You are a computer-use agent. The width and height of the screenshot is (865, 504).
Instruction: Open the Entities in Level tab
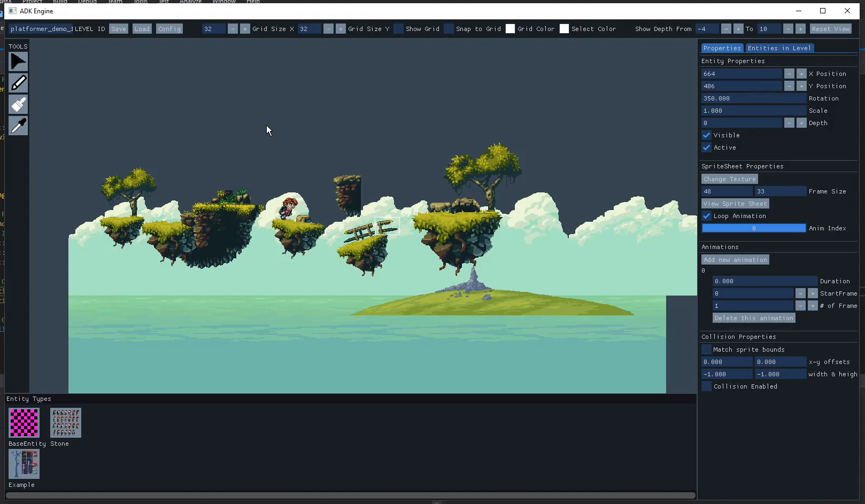coord(779,48)
